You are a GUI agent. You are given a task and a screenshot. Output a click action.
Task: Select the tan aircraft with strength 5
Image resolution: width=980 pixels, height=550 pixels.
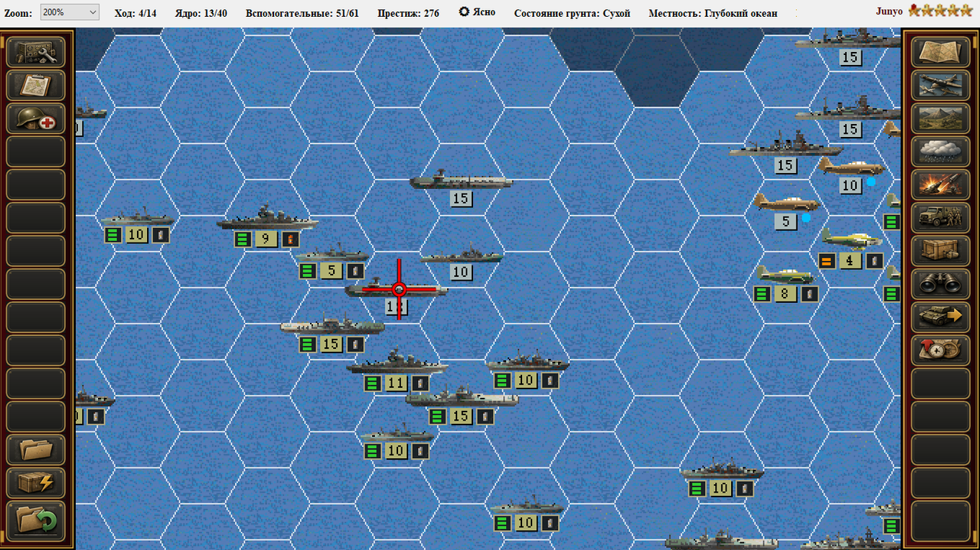(x=786, y=203)
